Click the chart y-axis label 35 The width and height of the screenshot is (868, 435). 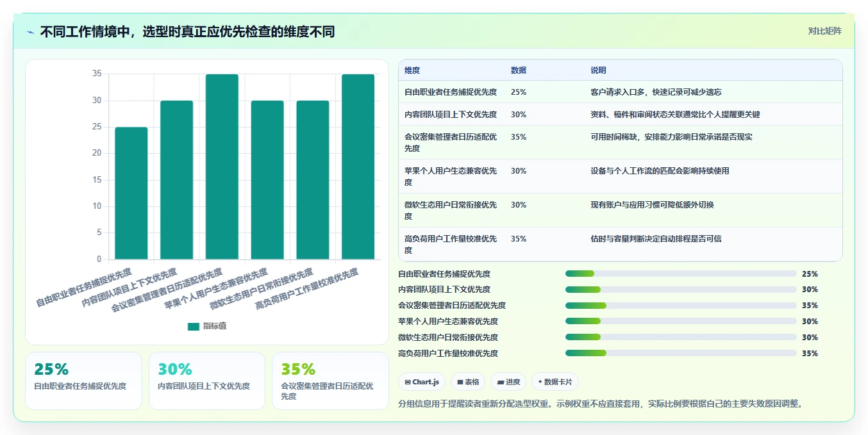97,74
